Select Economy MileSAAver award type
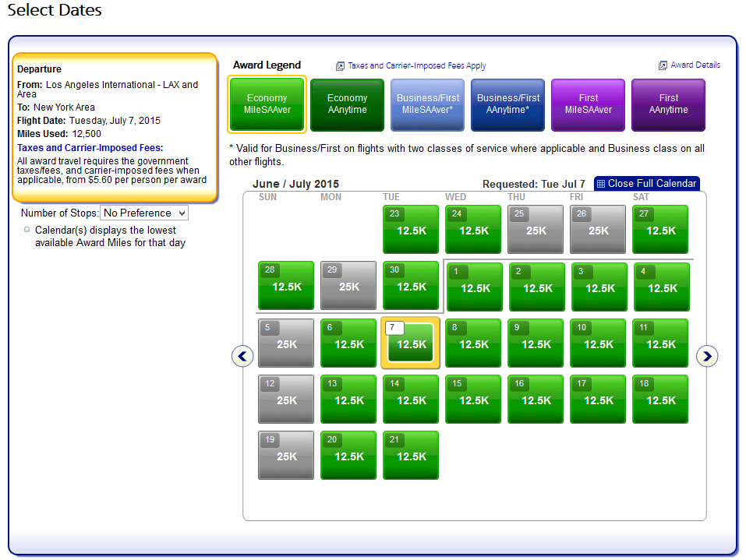This screenshot has width=746, height=560. 267,104
